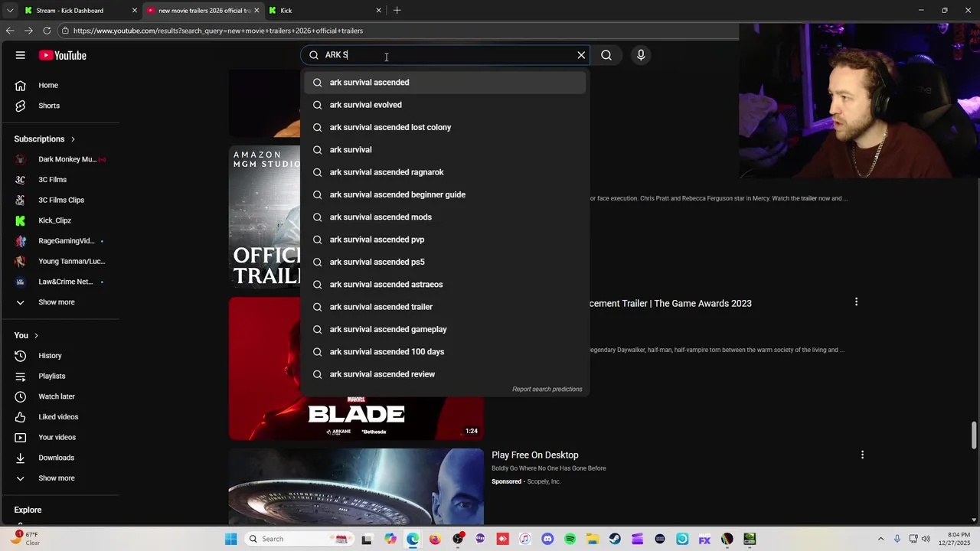
Task: Open Steam from the taskbar
Action: 615,539
